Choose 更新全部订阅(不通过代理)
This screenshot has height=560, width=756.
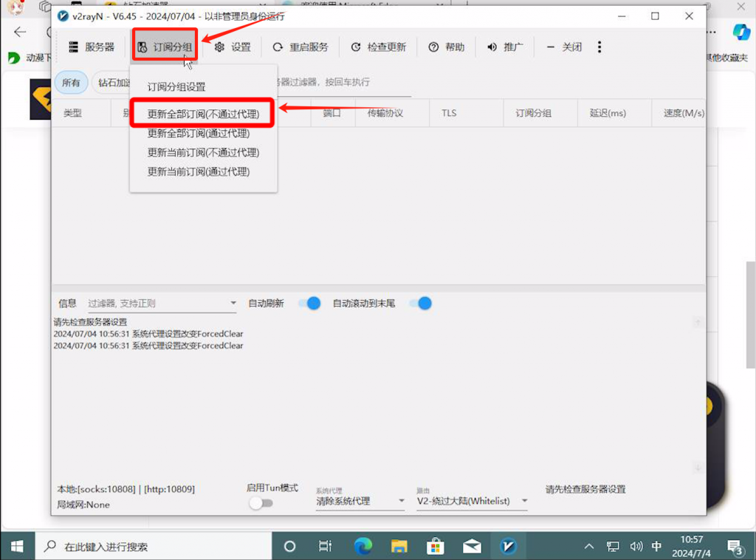[203, 114]
